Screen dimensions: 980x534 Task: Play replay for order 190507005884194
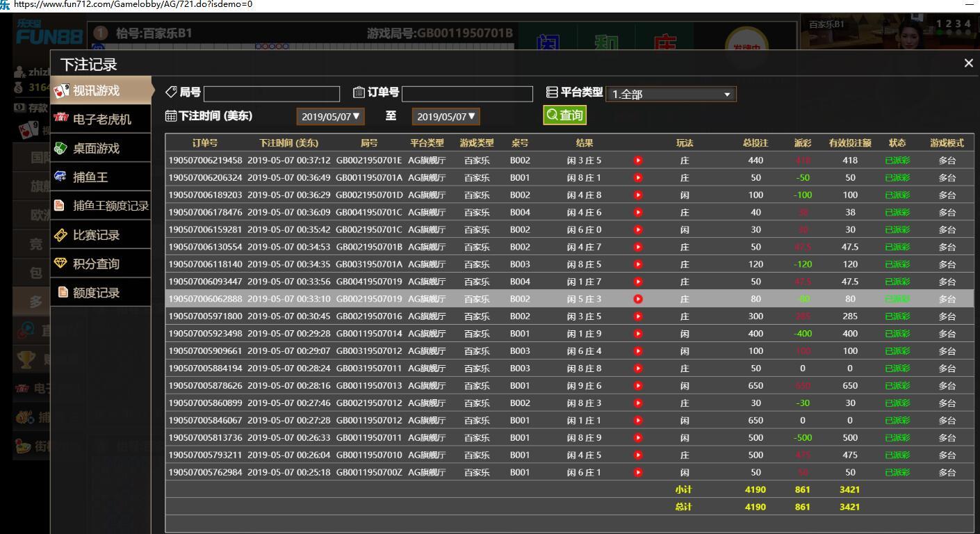[638, 369]
